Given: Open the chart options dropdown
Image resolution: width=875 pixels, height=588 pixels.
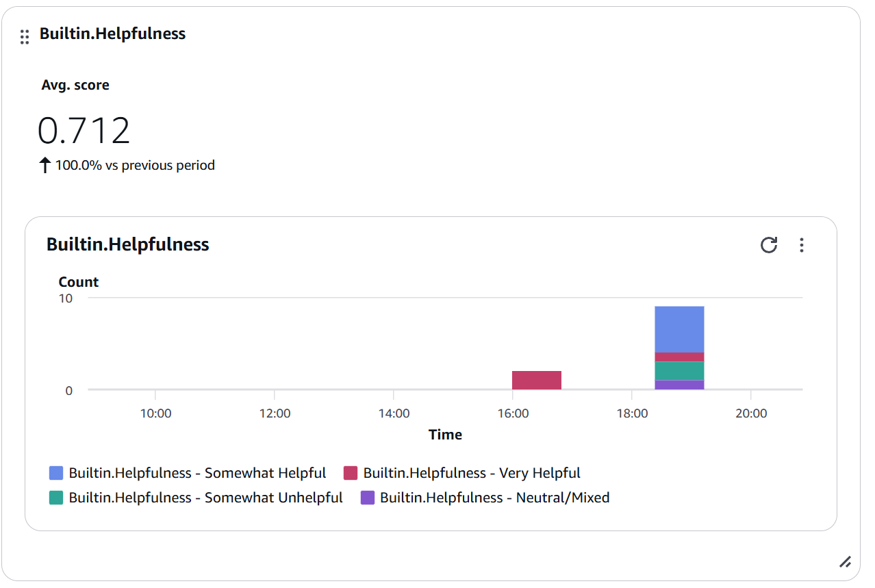Looking at the screenshot, I should pos(801,245).
